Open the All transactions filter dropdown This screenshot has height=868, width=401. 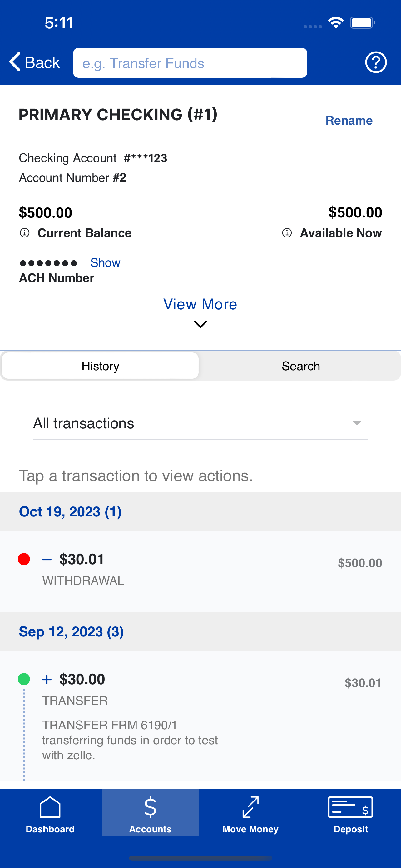tap(200, 423)
